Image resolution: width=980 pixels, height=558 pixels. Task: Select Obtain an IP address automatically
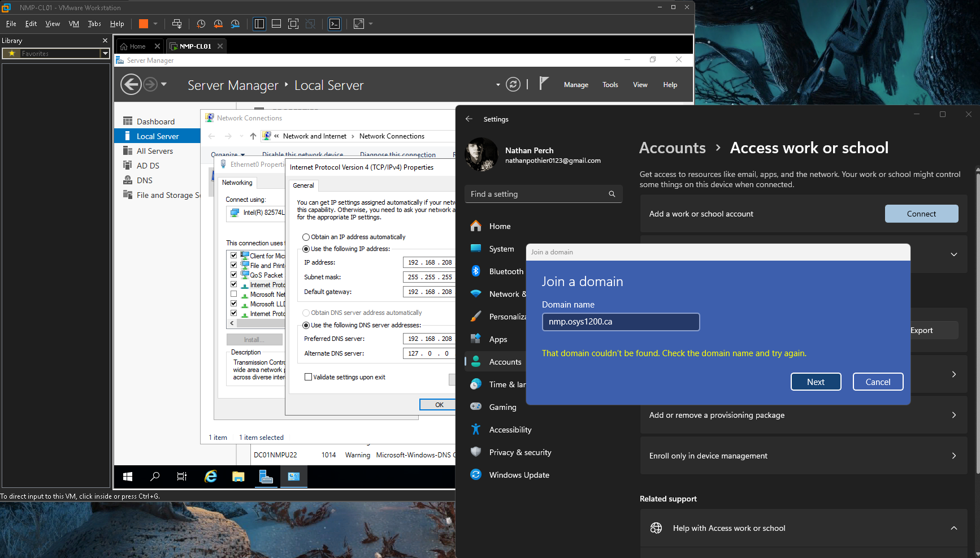tap(306, 237)
